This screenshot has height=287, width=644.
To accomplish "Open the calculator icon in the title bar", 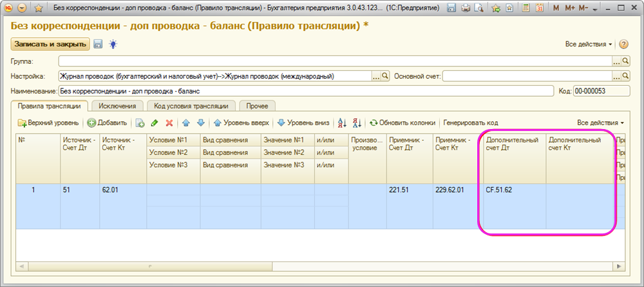I will (x=526, y=8).
